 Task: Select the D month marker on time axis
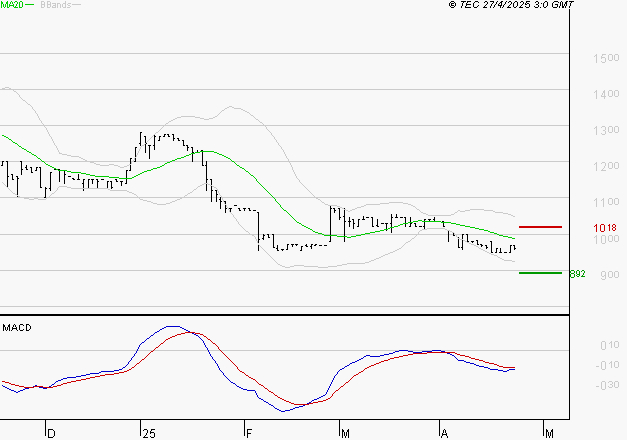[x=51, y=432]
